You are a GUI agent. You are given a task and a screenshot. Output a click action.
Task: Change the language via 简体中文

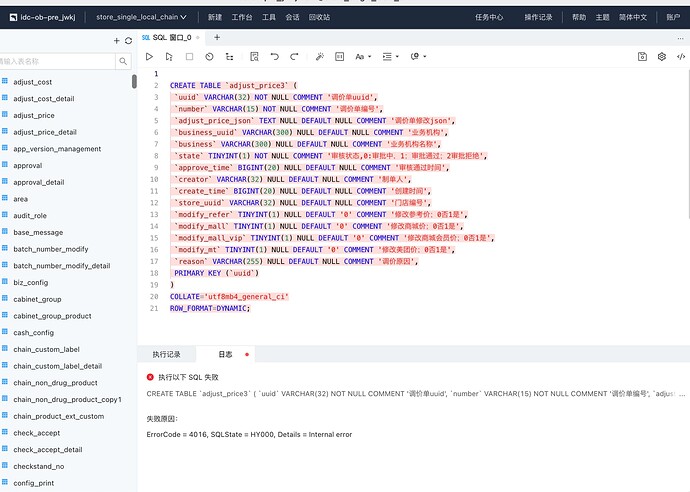633,17
